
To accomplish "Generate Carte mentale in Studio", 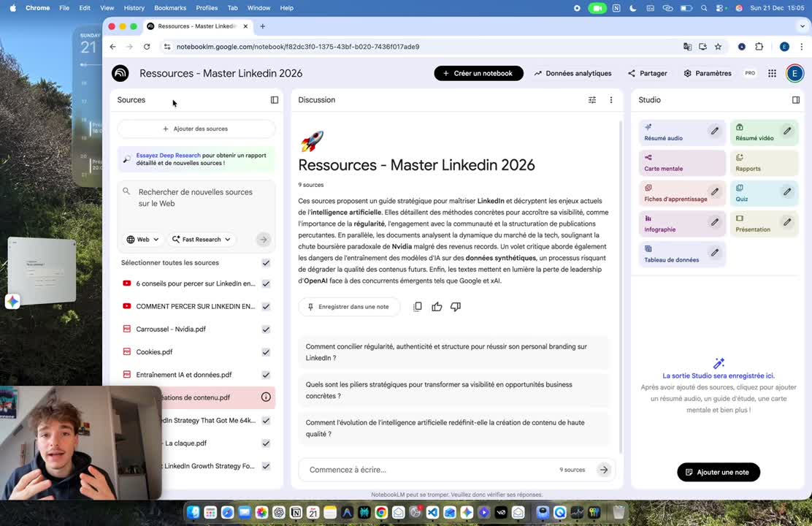I will (682, 163).
